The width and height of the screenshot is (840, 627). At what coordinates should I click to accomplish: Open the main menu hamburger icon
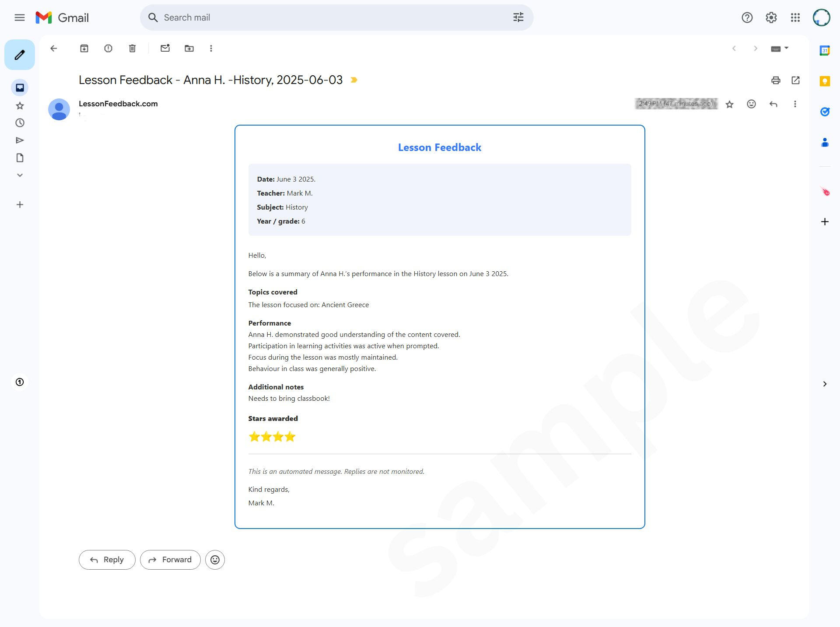(19, 18)
